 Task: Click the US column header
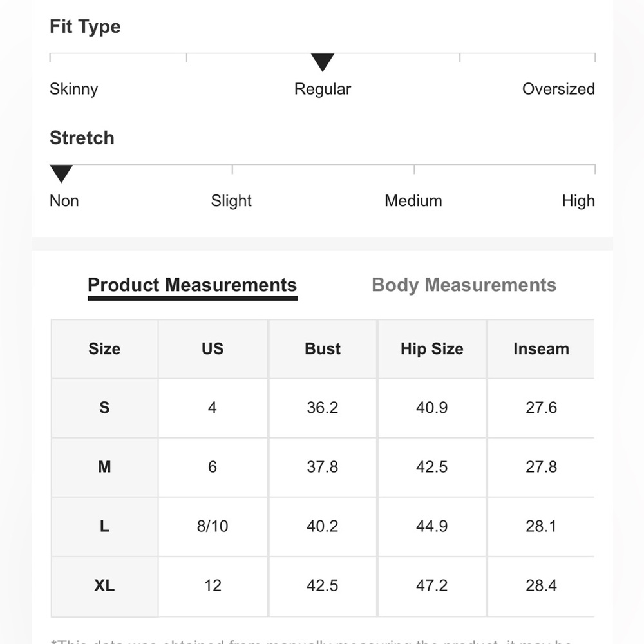[x=213, y=348]
